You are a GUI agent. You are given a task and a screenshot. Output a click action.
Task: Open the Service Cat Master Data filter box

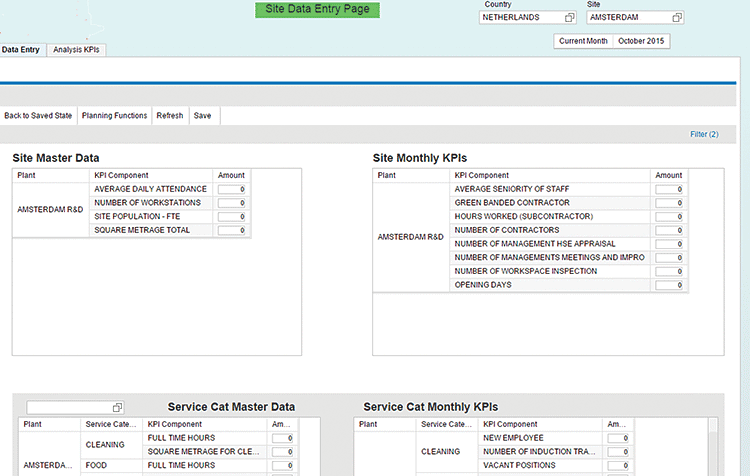coord(70,408)
